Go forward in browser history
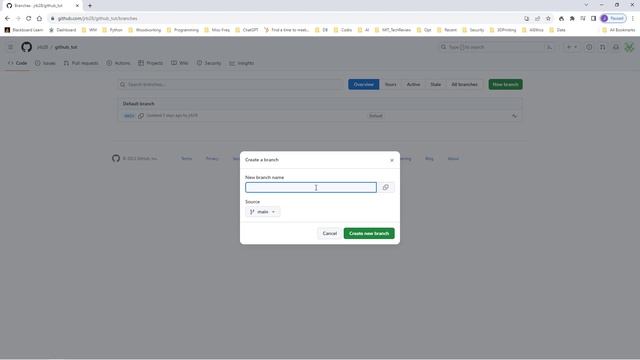This screenshot has width=640, height=360. pyautogui.click(x=18, y=18)
